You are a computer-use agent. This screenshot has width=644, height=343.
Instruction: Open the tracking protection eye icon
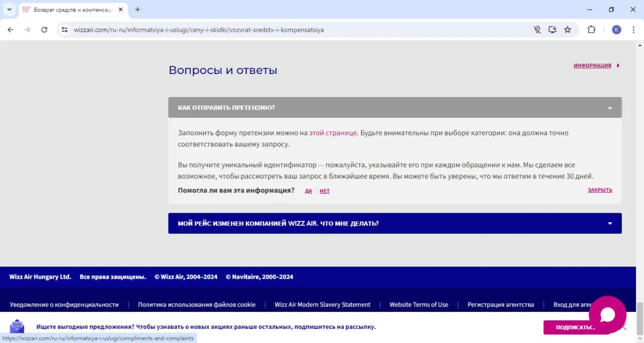click(x=537, y=30)
